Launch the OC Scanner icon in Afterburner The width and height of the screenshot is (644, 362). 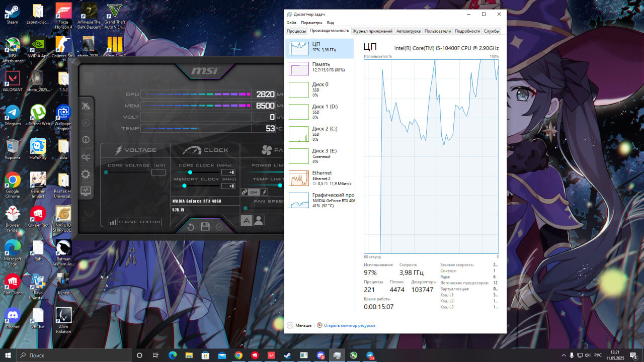point(86,157)
